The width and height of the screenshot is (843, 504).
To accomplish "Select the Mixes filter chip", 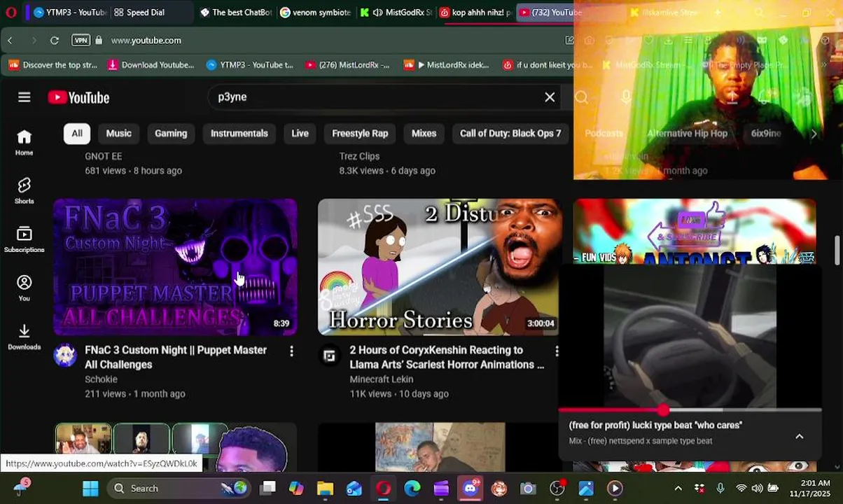I will (424, 133).
